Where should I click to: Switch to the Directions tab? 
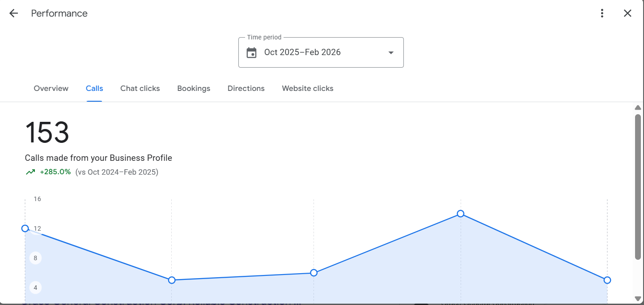point(246,89)
